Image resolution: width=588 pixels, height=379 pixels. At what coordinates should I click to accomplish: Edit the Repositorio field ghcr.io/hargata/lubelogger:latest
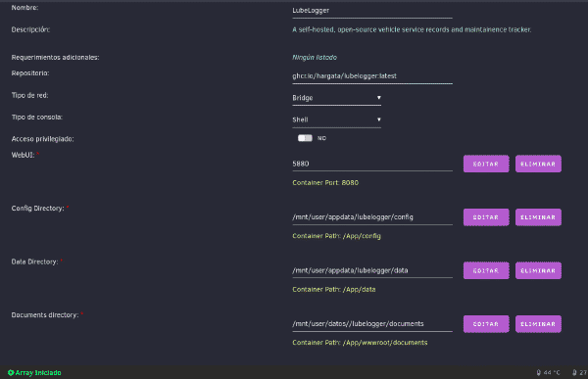pos(372,76)
